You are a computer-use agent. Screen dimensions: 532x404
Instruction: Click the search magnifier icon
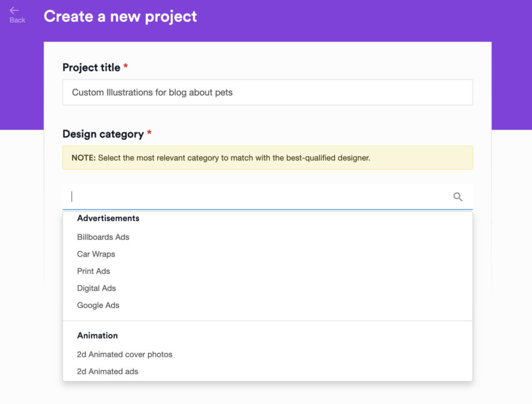pyautogui.click(x=458, y=197)
